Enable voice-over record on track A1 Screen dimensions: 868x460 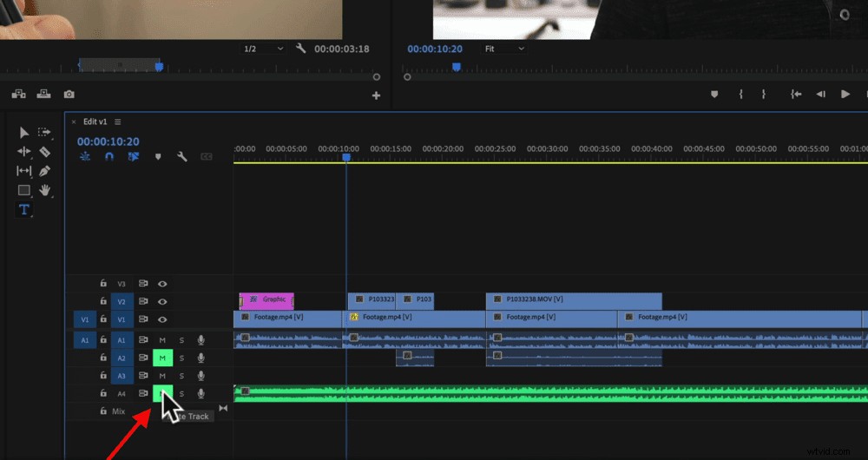[x=201, y=340]
